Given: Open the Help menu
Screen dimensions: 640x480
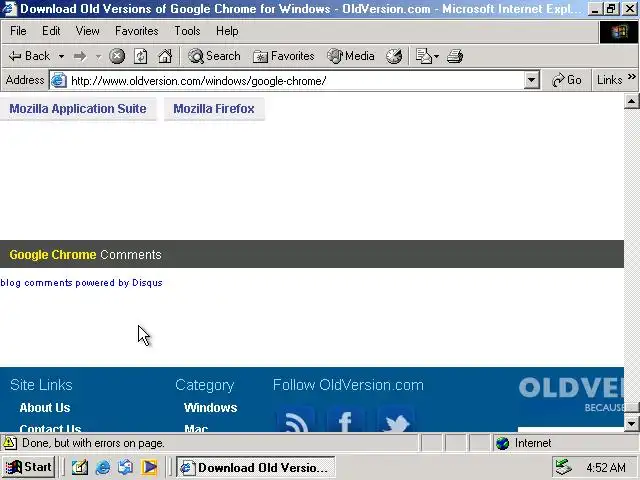Looking at the screenshot, I should (x=227, y=31).
